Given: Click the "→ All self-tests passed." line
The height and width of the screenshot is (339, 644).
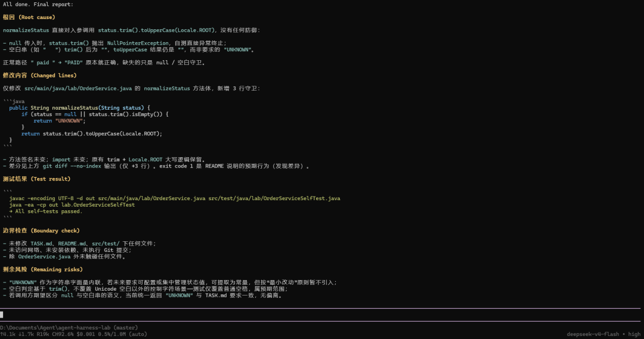Looking at the screenshot, I should pos(45,212).
